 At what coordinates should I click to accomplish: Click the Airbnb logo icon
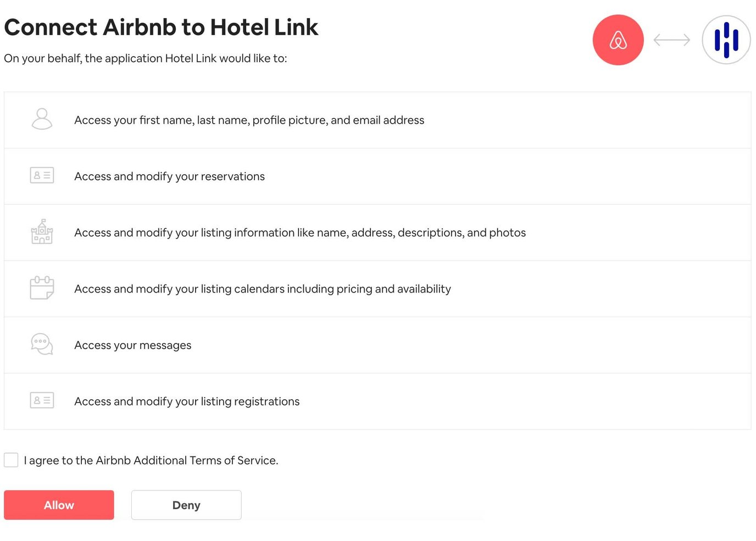click(618, 40)
